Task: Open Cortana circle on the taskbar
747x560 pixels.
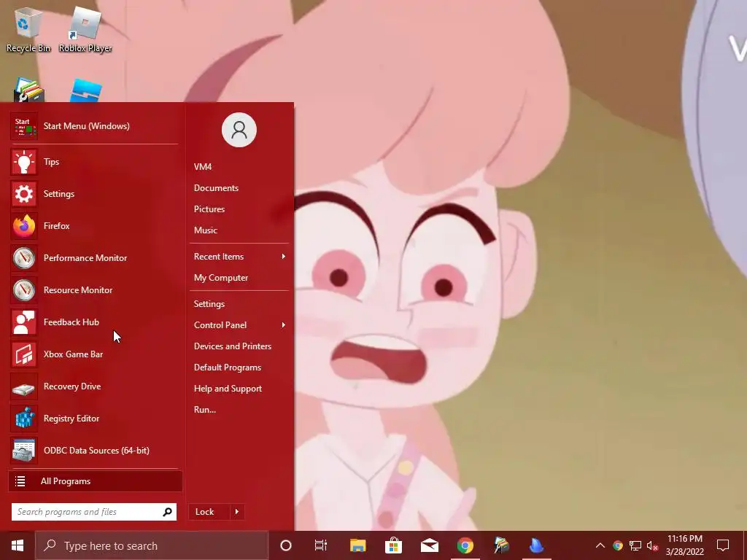Action: pos(286,545)
